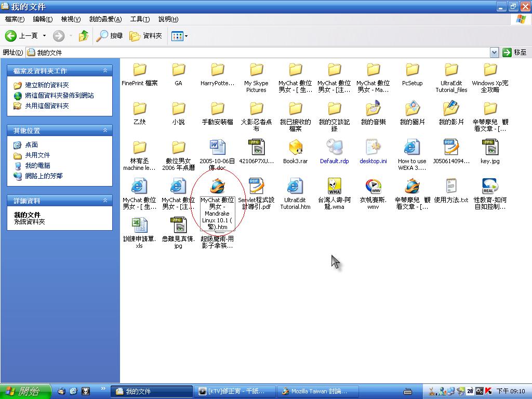Collapse the 詳細資料 panel
The image size is (532, 399).
105,201
